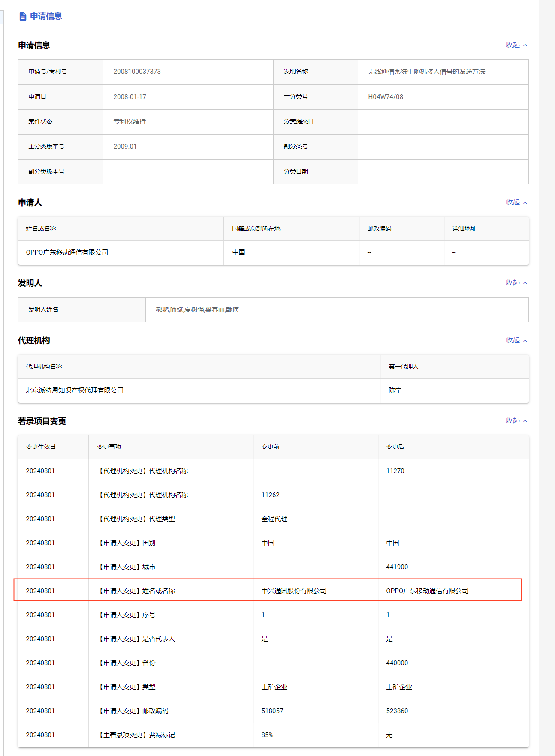Click new postal code 523860
Viewport: 555px width, 756px height.
click(397, 711)
